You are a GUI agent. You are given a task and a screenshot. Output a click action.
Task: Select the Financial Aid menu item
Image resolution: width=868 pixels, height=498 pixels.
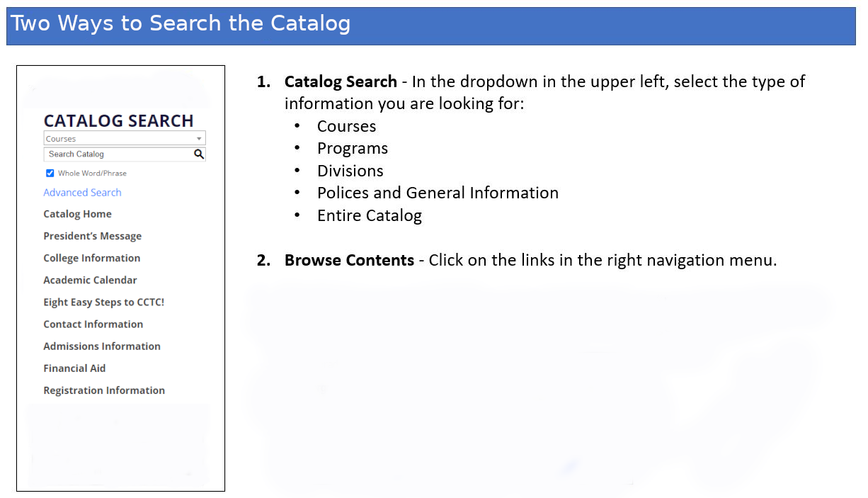pos(74,368)
